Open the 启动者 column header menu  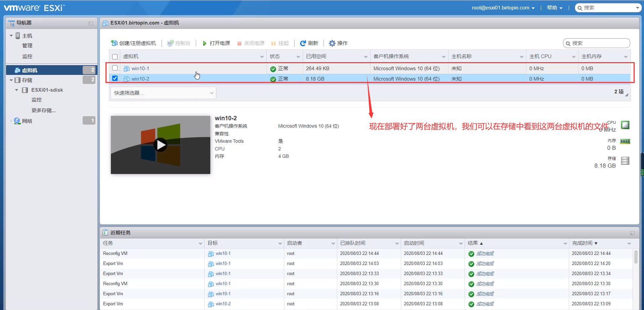pyautogui.click(x=333, y=243)
